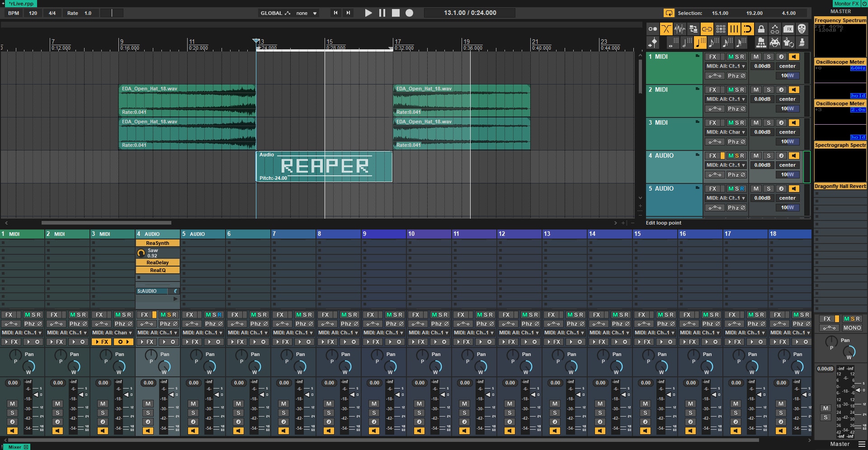Mute mixer channel 7
The height and width of the screenshot is (450, 868).
[283, 403]
